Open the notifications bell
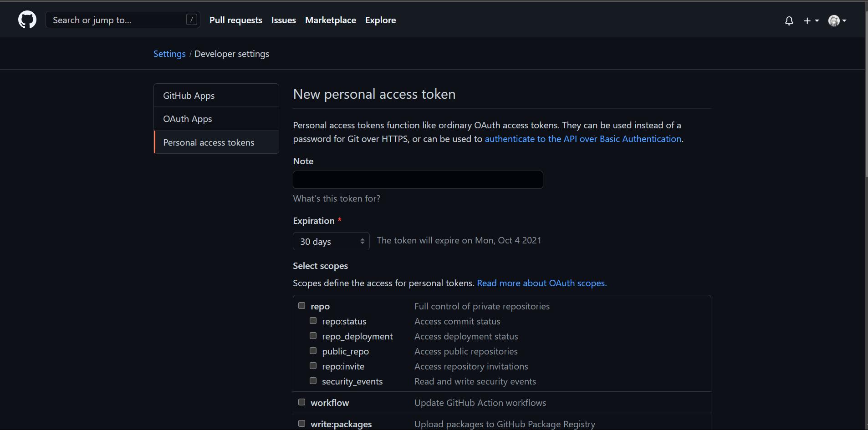 point(789,20)
